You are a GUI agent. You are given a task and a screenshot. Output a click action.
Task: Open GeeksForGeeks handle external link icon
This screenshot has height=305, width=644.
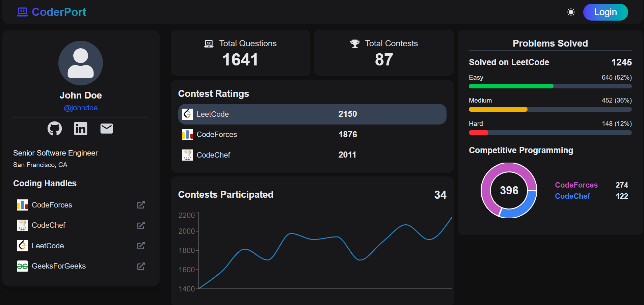point(141,266)
